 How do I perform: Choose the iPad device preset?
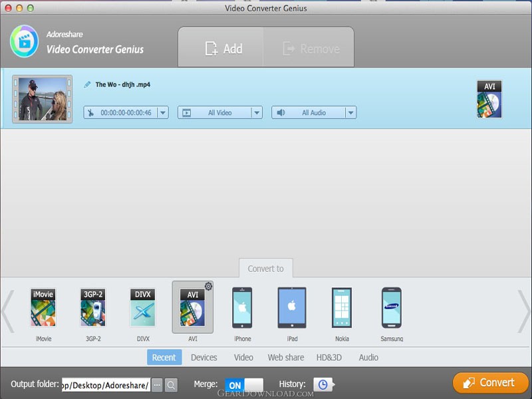coord(292,308)
